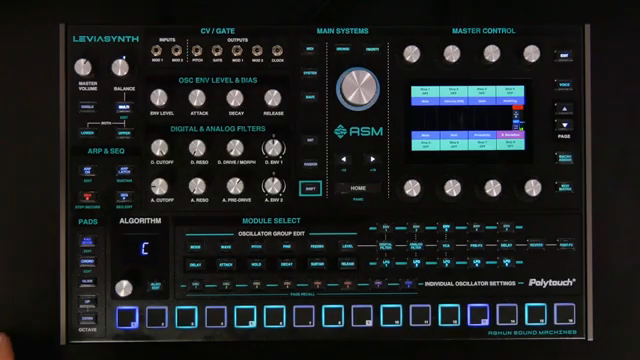Tap the first pad, lit blue
This screenshot has width=640, height=360.
pyautogui.click(x=127, y=318)
